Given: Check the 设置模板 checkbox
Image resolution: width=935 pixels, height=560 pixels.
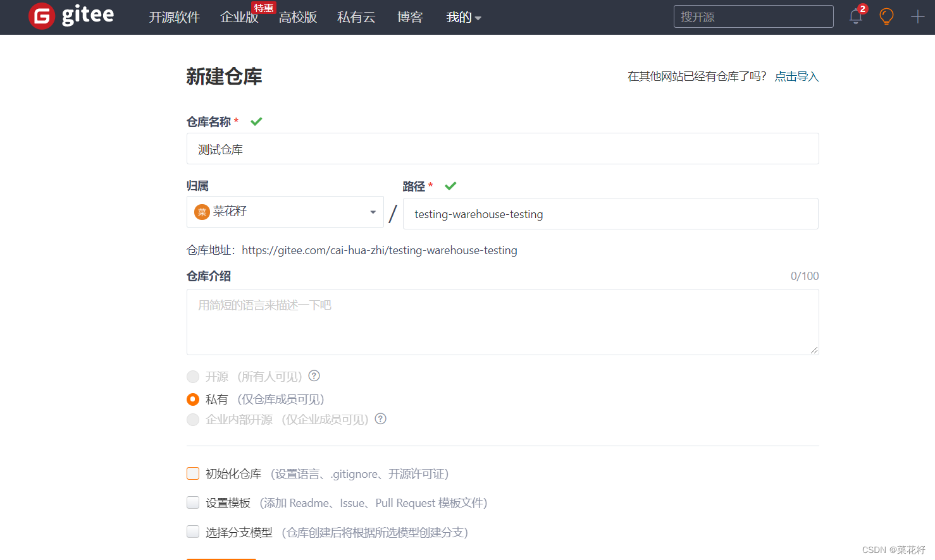Looking at the screenshot, I should [193, 502].
